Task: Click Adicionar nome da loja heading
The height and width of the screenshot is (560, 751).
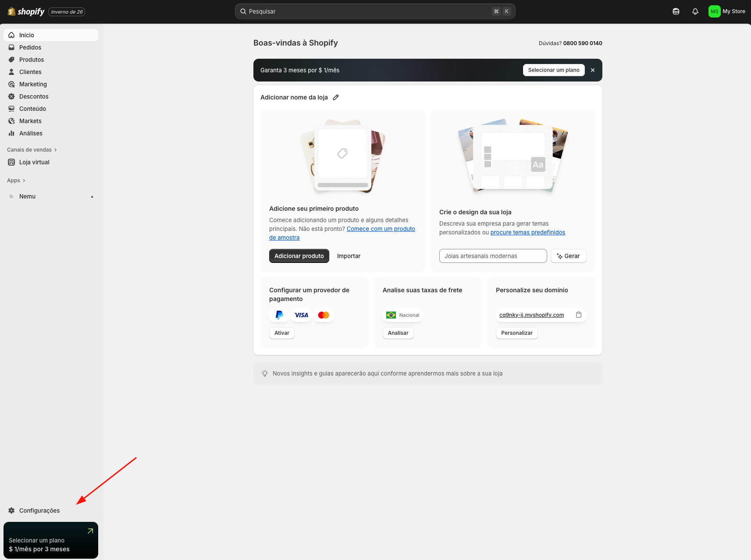Action: [294, 97]
